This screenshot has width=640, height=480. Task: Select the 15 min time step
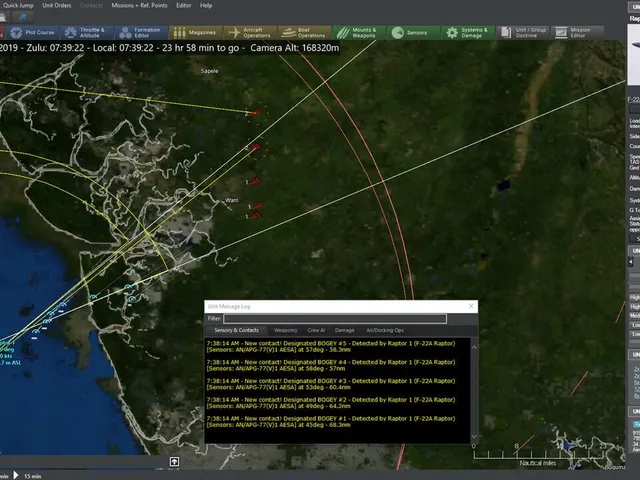tap(32, 476)
